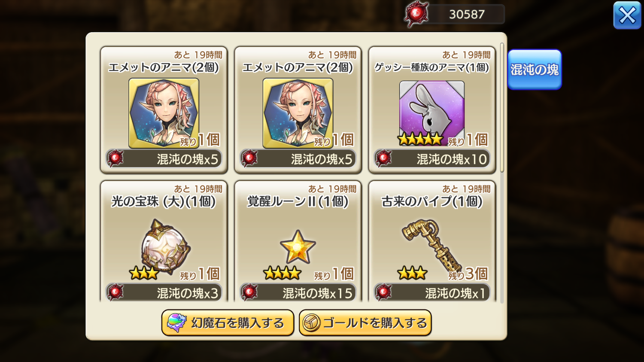This screenshot has width=644, height=362.
Task: Tap the gold coin icon on ゴールド button
Action: pyautogui.click(x=312, y=323)
